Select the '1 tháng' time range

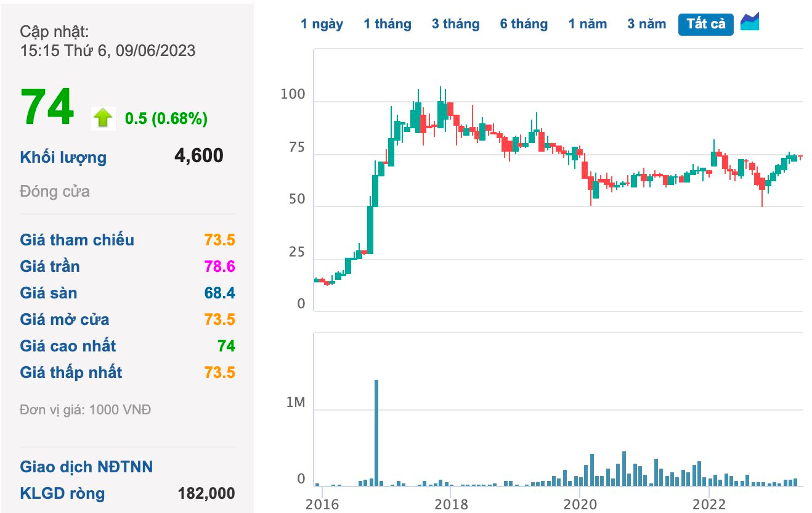388,24
